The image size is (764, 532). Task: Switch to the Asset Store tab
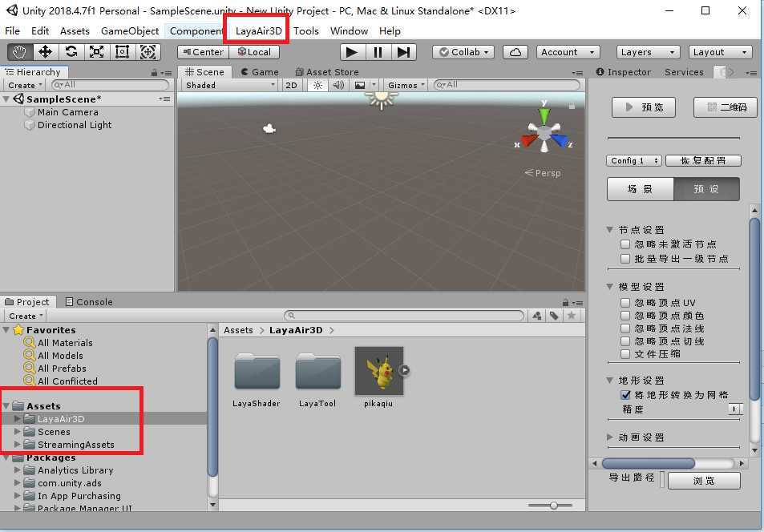point(326,72)
